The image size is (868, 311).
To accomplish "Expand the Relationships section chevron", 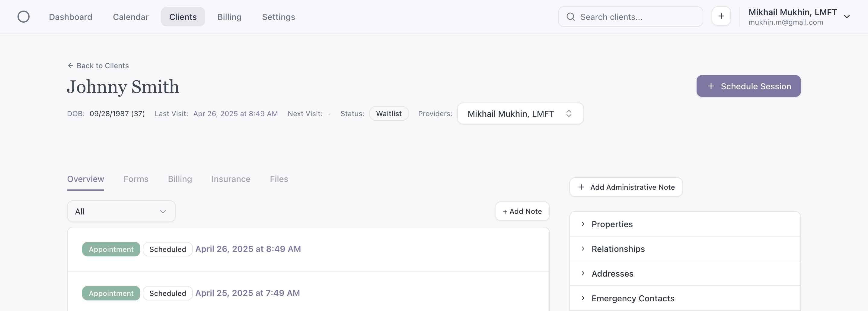I will point(583,249).
